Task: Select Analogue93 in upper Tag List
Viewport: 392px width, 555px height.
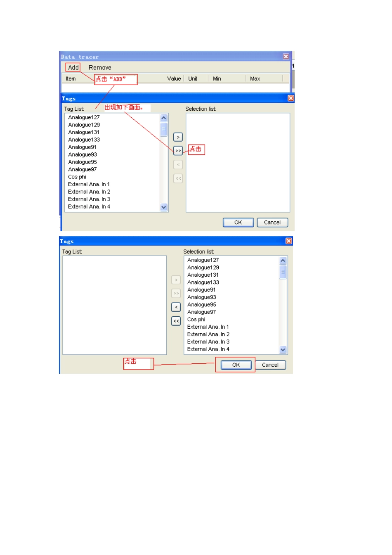Action: (83, 154)
